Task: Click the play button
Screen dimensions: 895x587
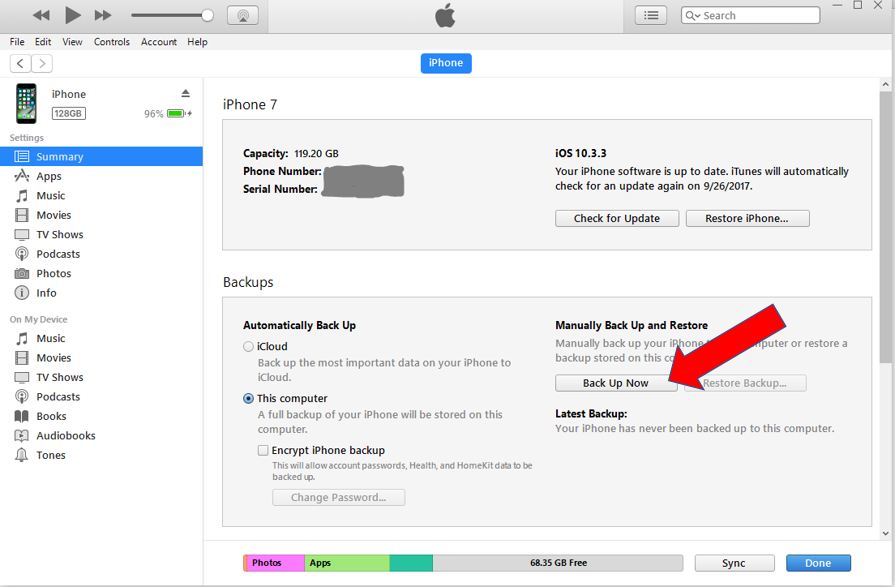Action: 72,15
